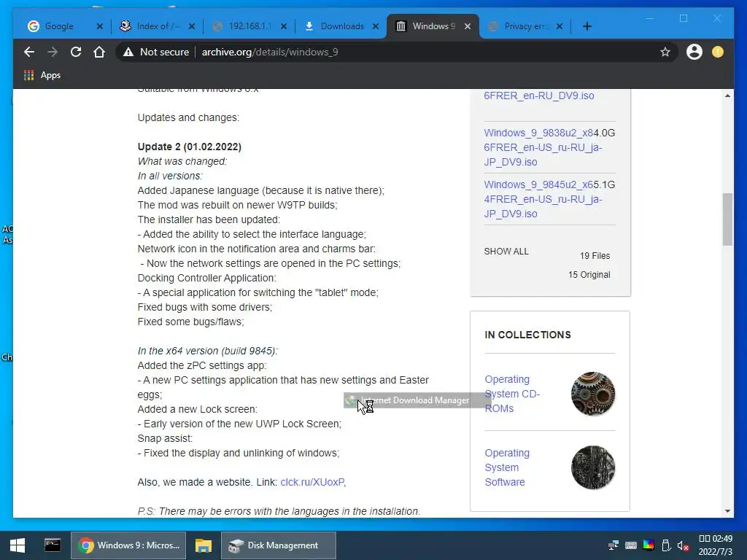Reload the archive.org page
Image resolution: width=747 pixels, height=560 pixels.
tap(76, 52)
